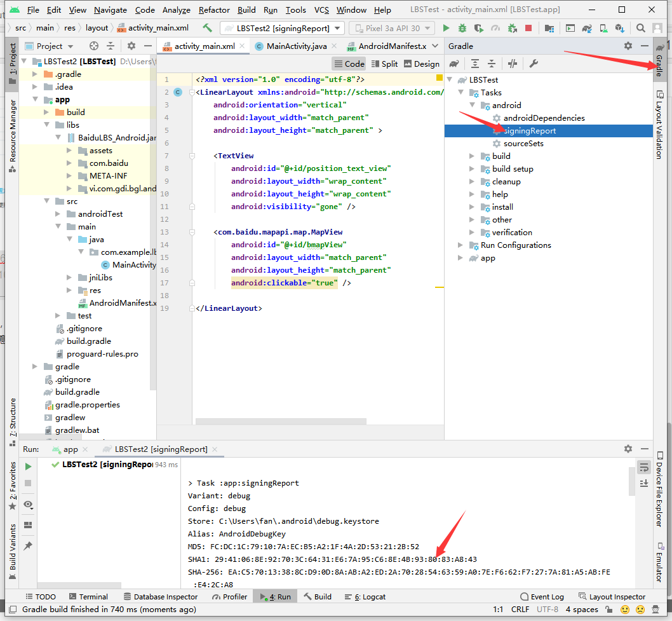The image size is (672, 621).
Task: Select androidDependencies Gradle task
Action: [x=544, y=118]
